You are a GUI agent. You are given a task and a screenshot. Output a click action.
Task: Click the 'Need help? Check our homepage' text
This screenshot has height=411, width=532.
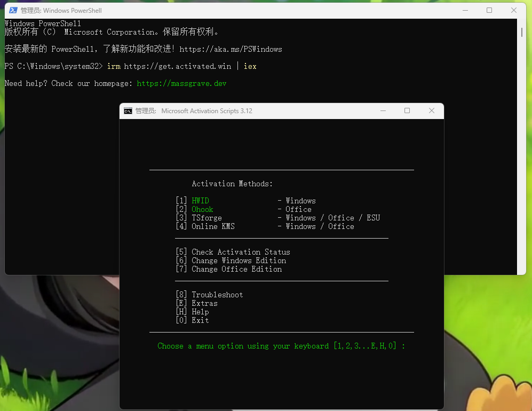[68, 83]
